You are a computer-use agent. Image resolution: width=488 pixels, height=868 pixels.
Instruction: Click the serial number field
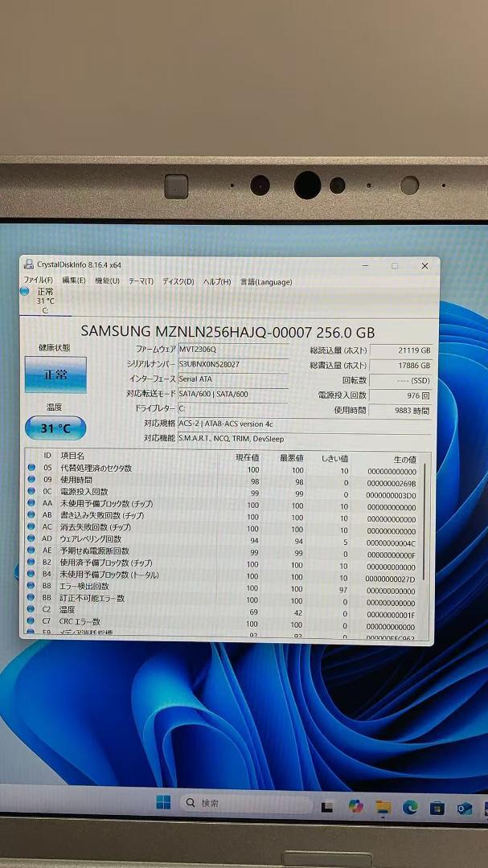[232, 364]
